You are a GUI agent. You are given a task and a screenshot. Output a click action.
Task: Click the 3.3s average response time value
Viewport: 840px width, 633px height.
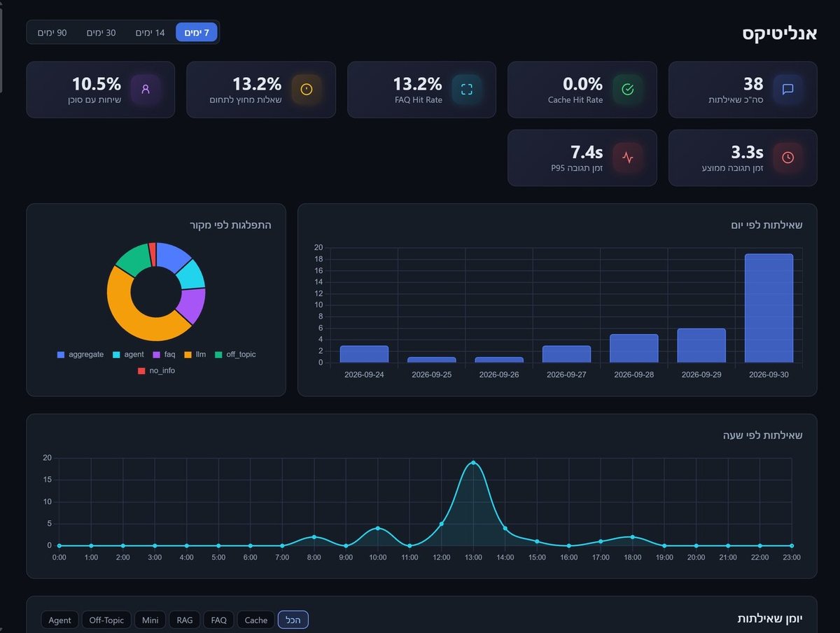(x=748, y=152)
